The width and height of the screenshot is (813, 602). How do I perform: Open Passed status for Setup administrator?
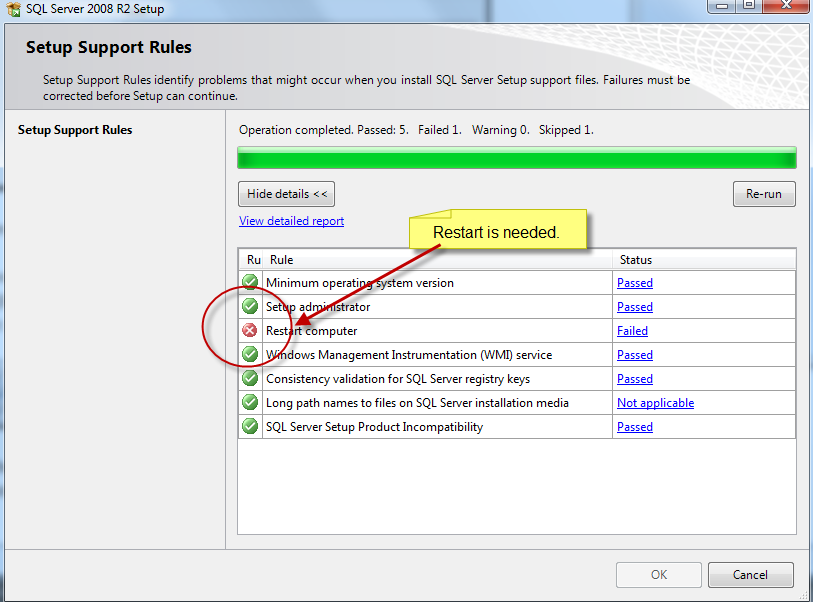point(635,306)
